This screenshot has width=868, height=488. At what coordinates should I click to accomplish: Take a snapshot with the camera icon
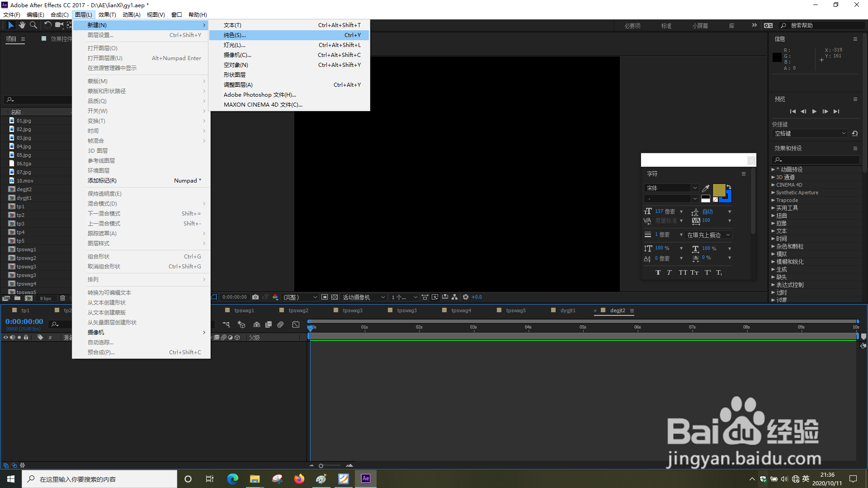click(x=255, y=297)
